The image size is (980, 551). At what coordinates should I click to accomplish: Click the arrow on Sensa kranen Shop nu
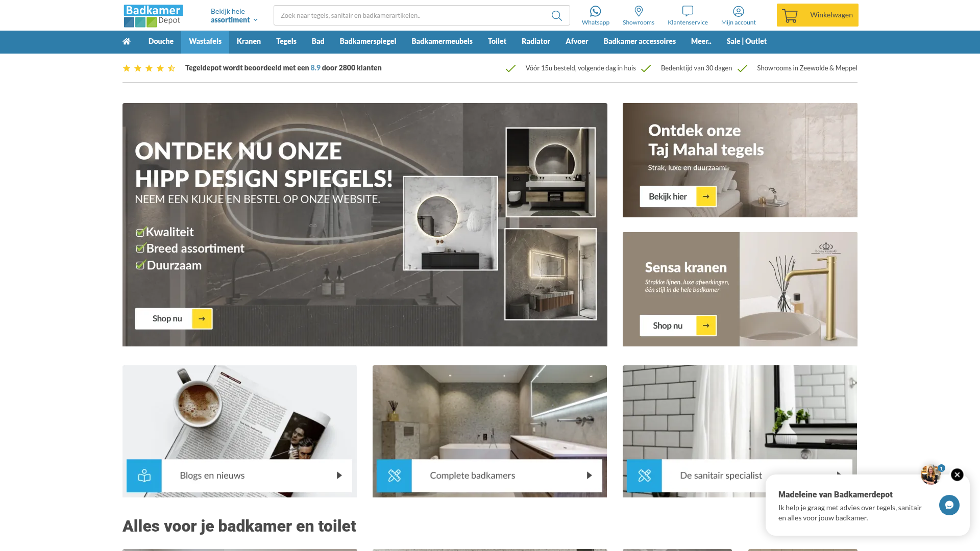point(706,325)
